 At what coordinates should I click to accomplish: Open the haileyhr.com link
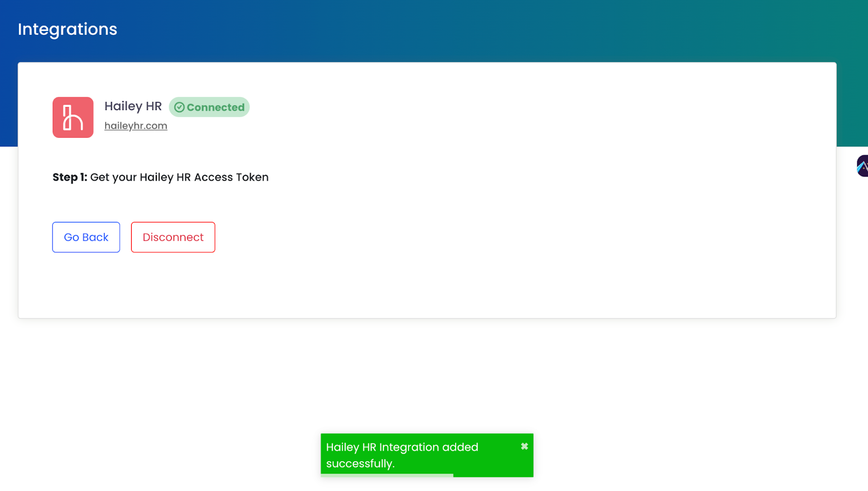click(x=136, y=126)
